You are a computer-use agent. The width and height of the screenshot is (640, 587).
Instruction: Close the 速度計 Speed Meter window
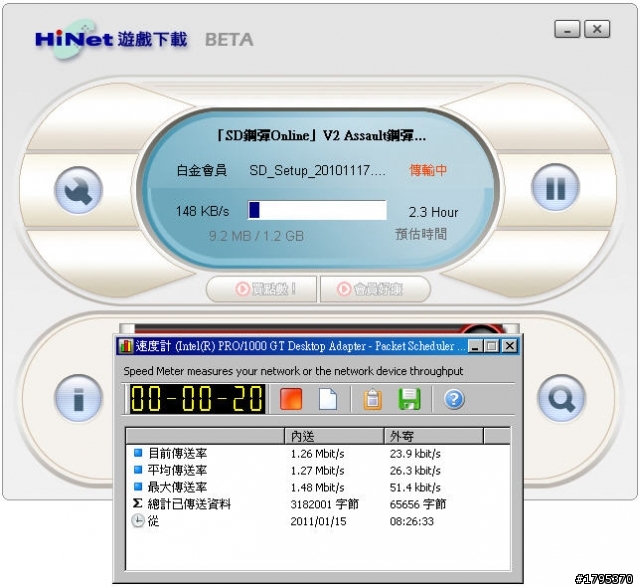[509, 347]
